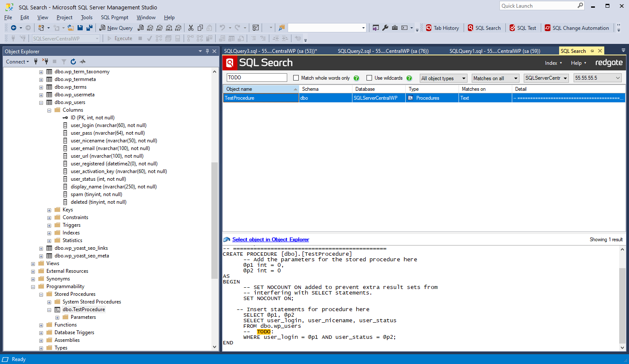Click the Quick Launch search field
Viewport: 629px width, 364px height.
pos(538,5)
